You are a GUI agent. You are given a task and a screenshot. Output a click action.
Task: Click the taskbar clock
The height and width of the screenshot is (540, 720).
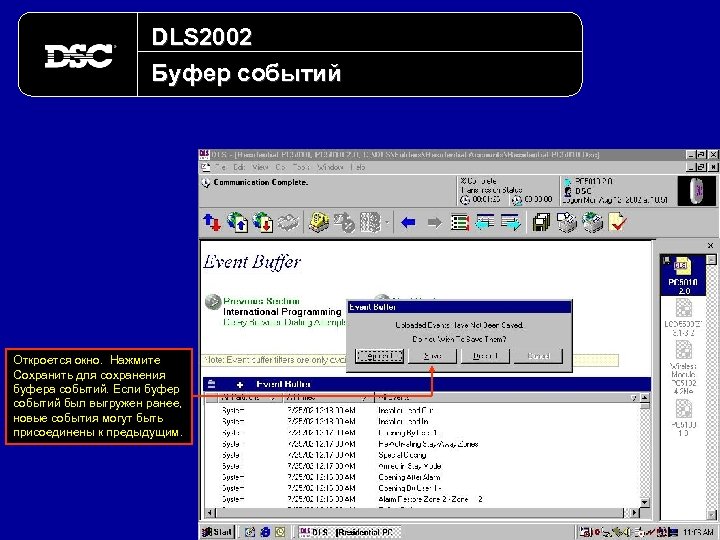point(698,533)
